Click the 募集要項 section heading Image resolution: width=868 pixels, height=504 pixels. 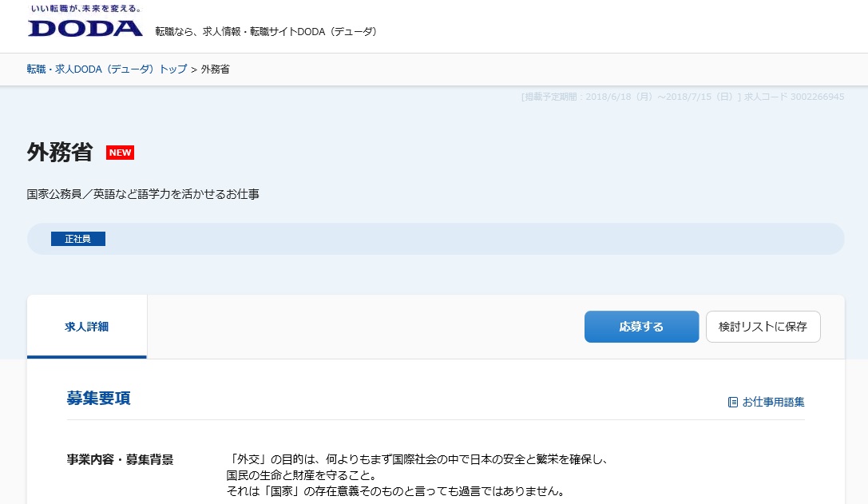click(x=98, y=399)
